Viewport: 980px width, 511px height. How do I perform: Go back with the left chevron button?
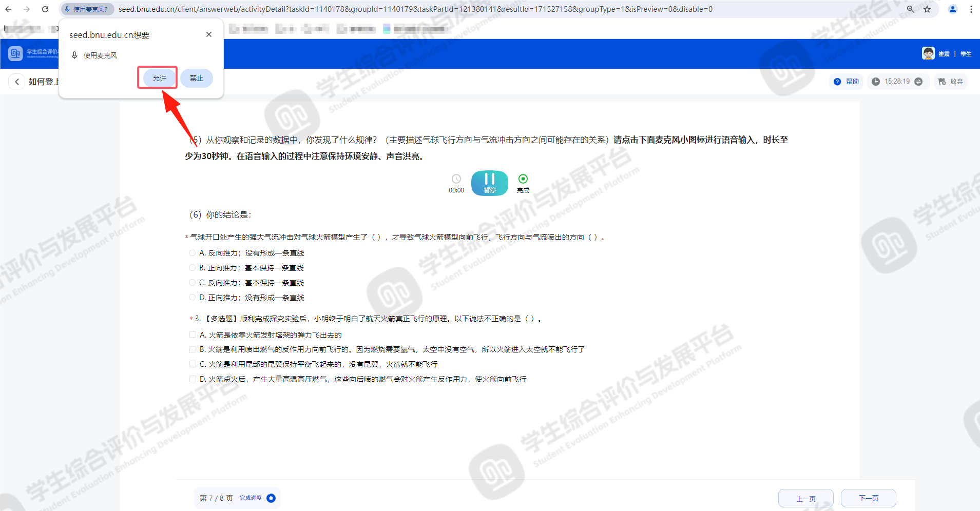[17, 82]
